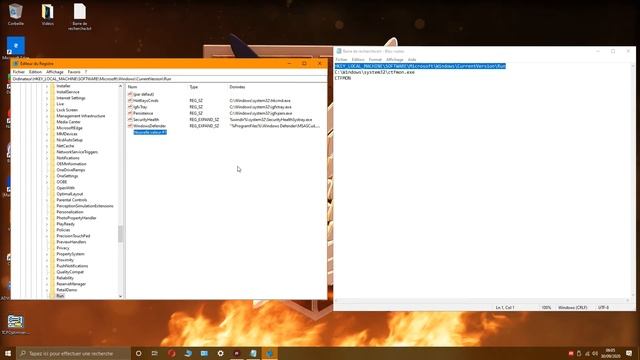
Task: Open the Windows Start menu
Action: pyautogui.click(x=8, y=353)
